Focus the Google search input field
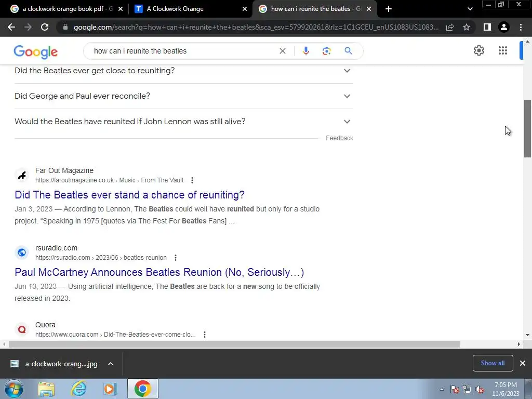Image resolution: width=532 pixels, height=399 pixels. pyautogui.click(x=183, y=51)
